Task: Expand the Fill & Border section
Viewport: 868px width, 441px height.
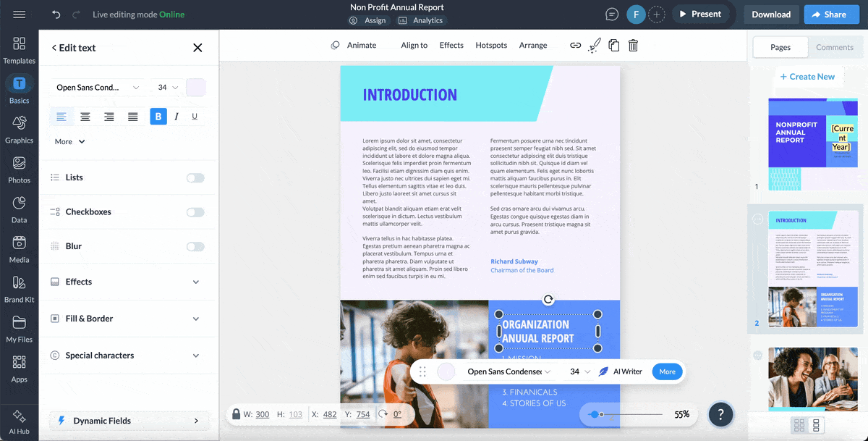Action: click(x=128, y=319)
